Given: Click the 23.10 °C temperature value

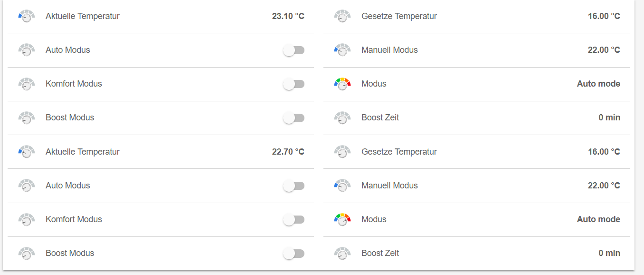Looking at the screenshot, I should (288, 16).
